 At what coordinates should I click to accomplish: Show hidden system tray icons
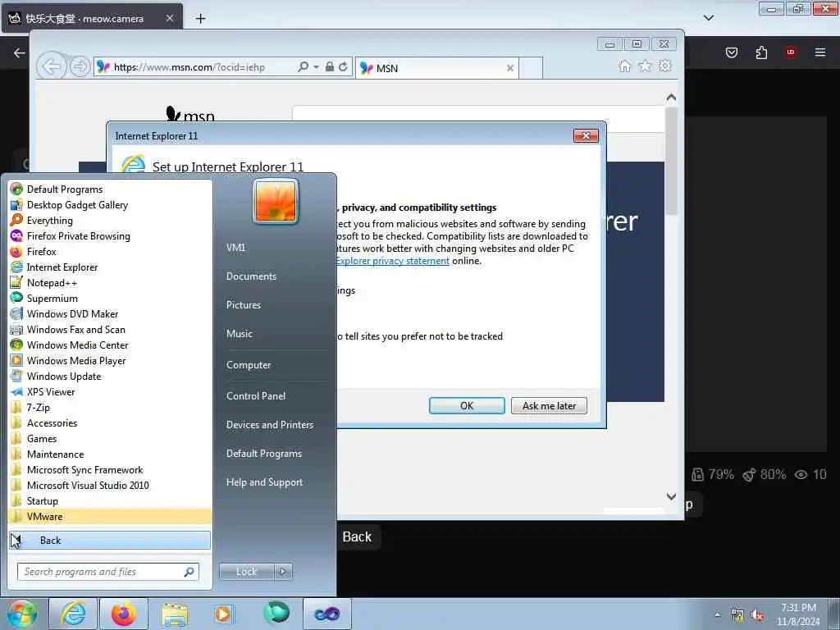717,615
